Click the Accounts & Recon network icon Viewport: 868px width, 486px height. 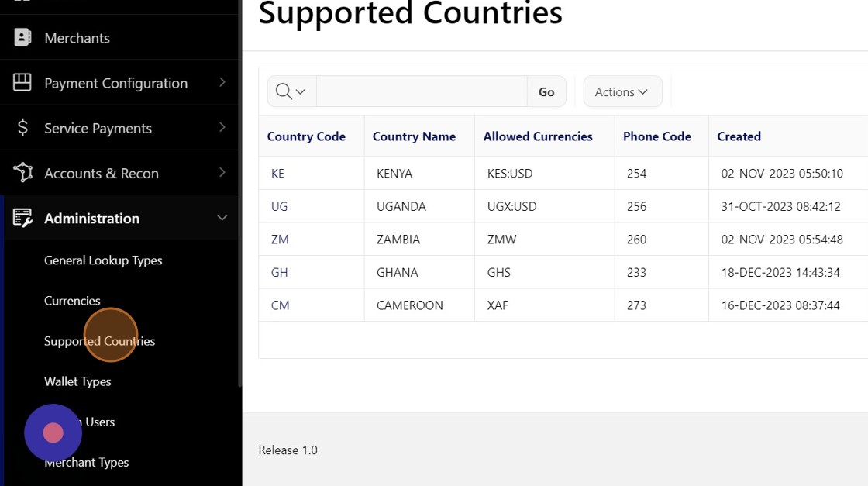pos(22,172)
